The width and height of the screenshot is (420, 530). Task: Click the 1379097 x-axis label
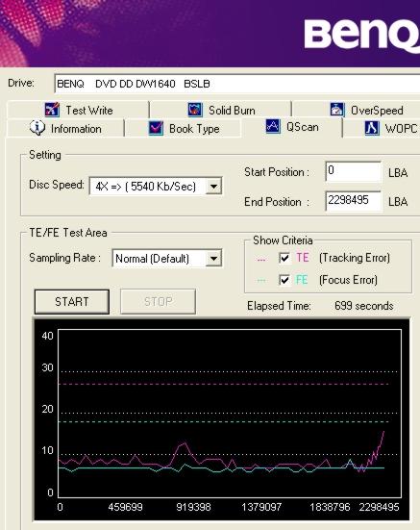pos(261,507)
